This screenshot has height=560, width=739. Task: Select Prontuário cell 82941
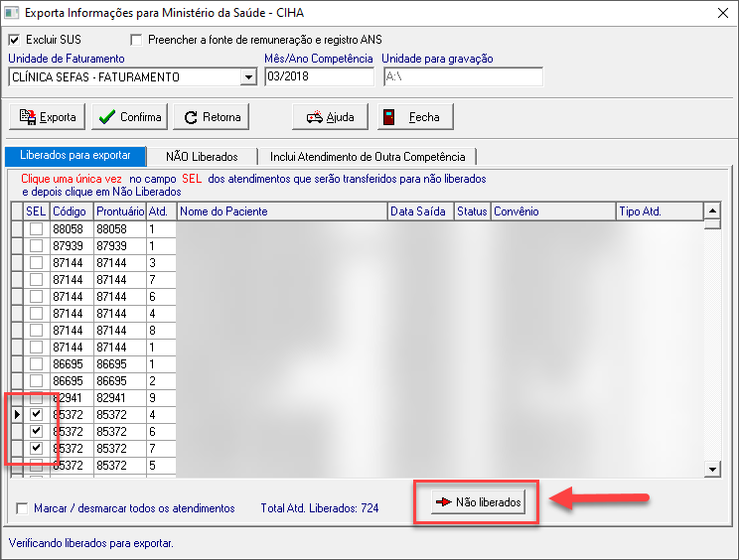click(x=120, y=397)
